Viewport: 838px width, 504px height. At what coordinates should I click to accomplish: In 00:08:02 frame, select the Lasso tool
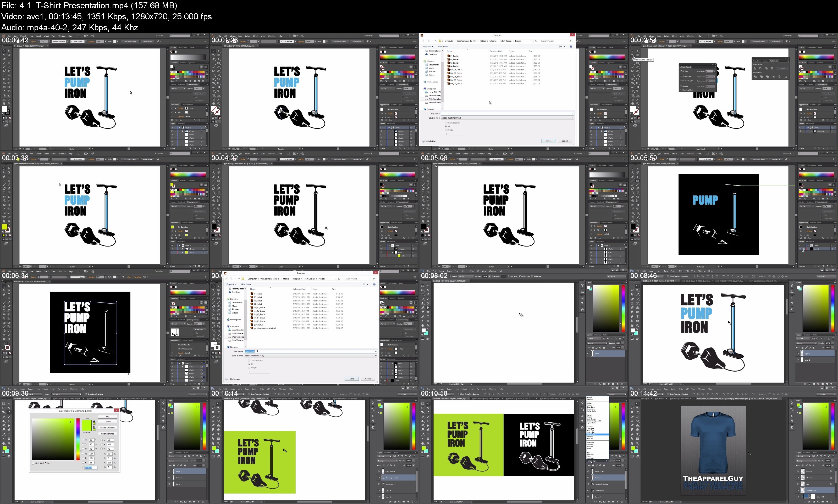[x=423, y=290]
